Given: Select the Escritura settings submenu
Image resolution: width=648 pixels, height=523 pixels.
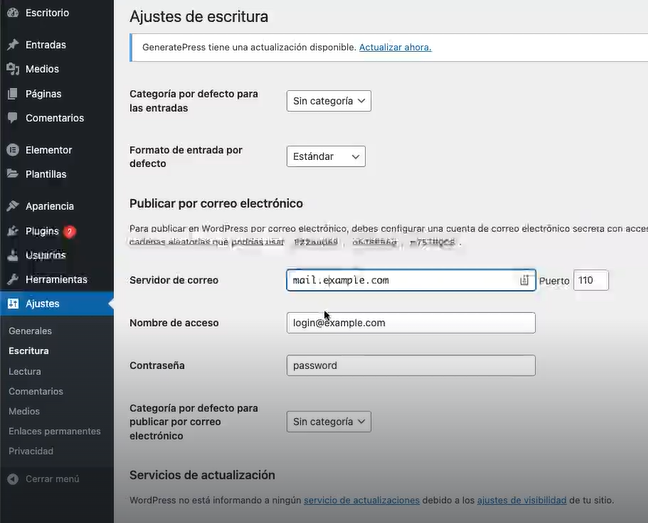Looking at the screenshot, I should (x=29, y=351).
